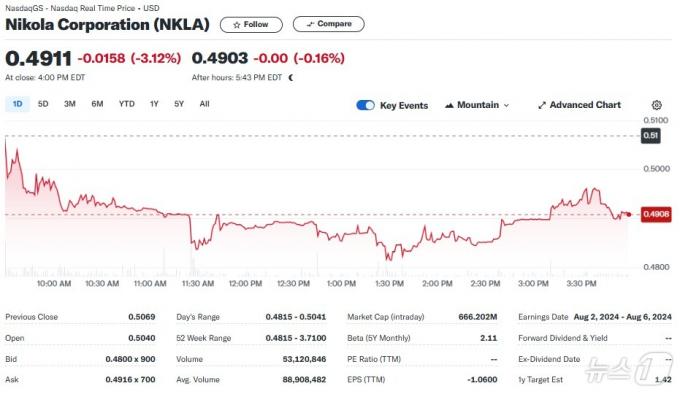Viewport: 680px width, 394px height.
Task: Expand the Mountain chart type dropdown
Action: (x=477, y=105)
